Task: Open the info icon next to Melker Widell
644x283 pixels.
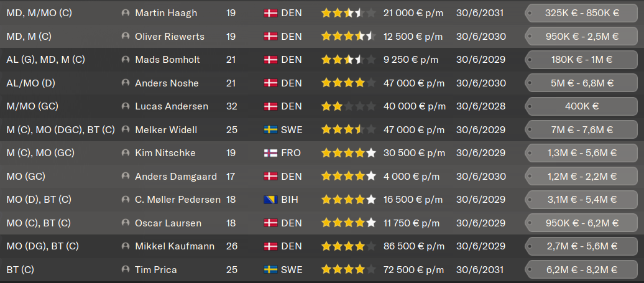Action: (126, 130)
